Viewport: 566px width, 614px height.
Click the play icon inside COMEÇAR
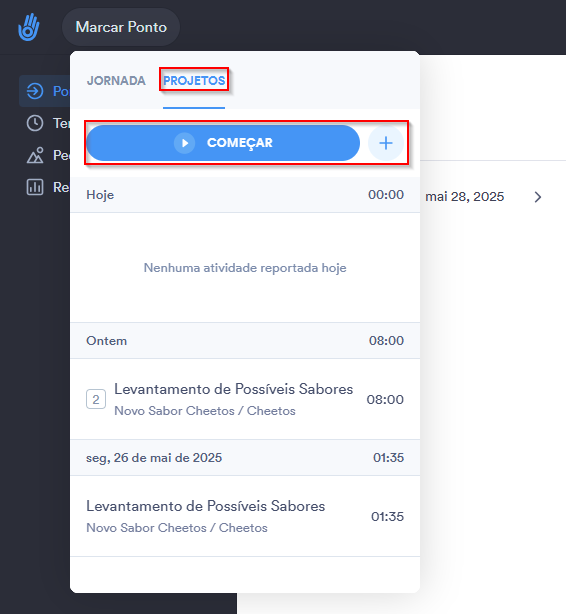pyautogui.click(x=184, y=143)
